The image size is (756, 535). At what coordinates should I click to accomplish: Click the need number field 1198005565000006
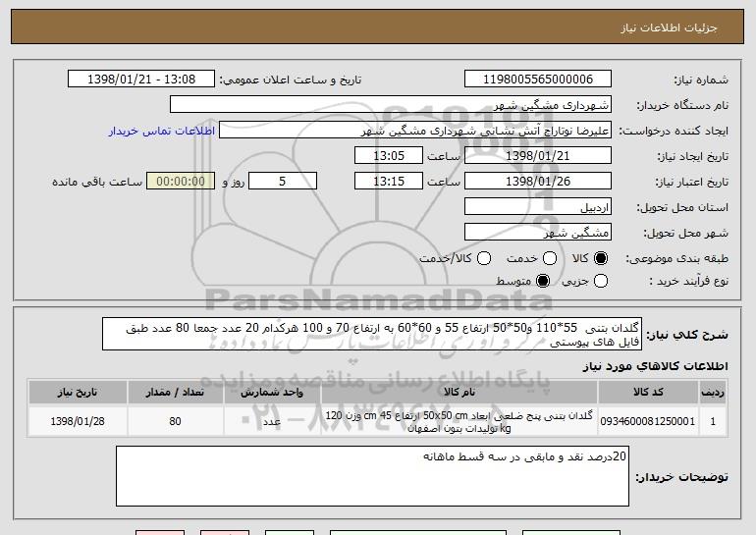(538, 80)
